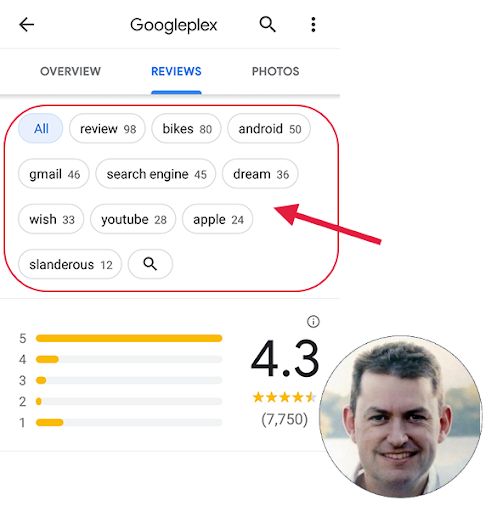Tap the wish 33 chip
Image resolution: width=497 pixels, height=512 pixels.
[51, 219]
